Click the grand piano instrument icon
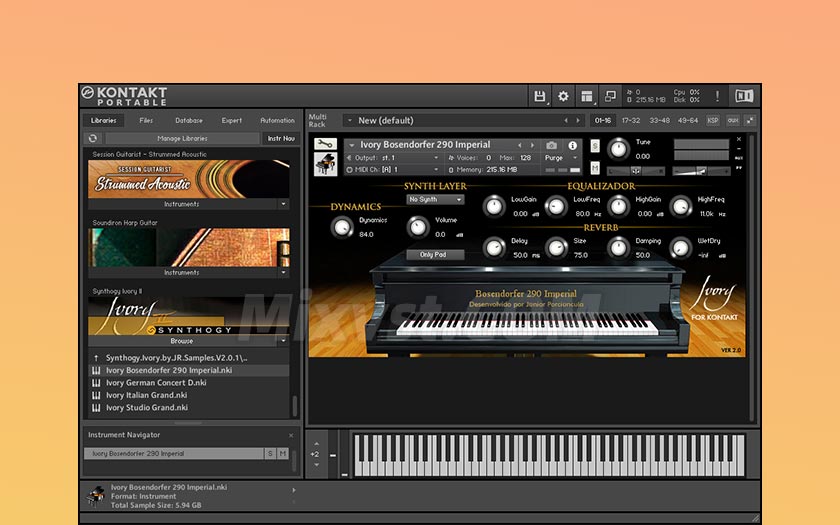 [325, 164]
